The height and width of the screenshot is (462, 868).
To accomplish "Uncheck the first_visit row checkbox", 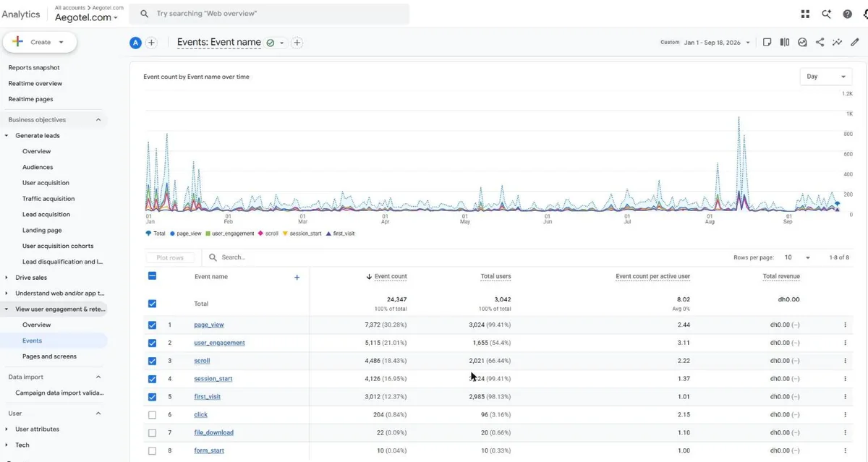I will tap(152, 397).
